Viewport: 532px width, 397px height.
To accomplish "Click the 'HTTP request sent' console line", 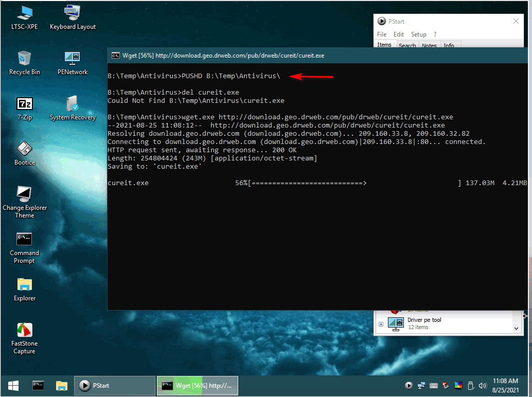I will [x=202, y=150].
